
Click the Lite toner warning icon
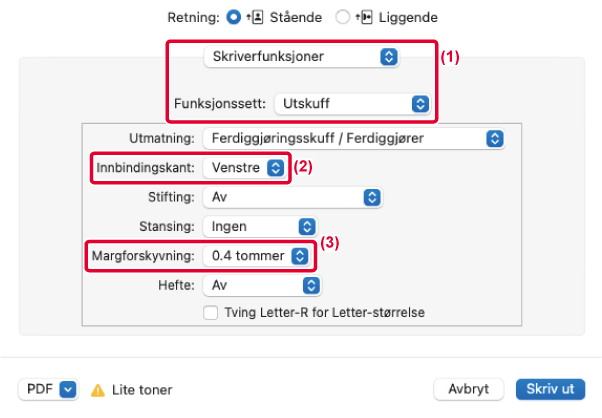98,390
